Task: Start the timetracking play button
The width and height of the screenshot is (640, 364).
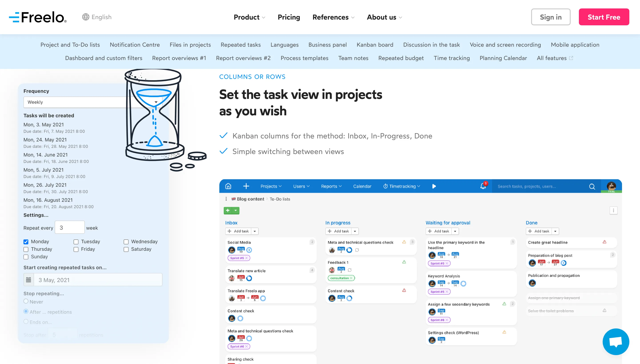Action: 434,186
